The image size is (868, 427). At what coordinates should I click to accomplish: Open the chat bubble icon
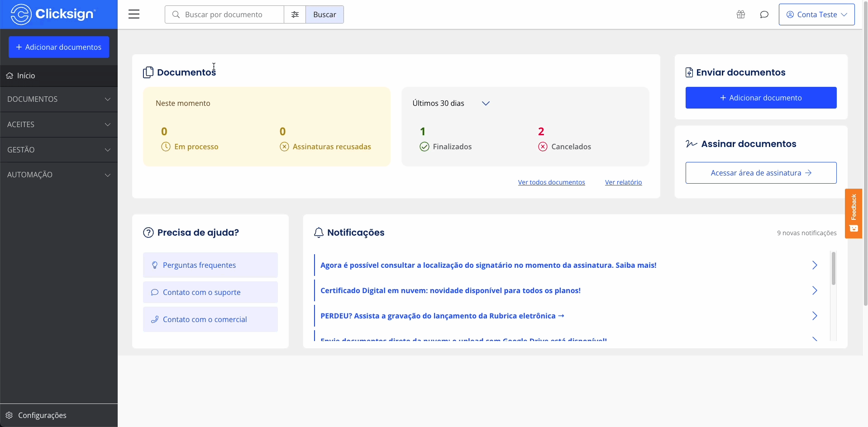coord(764,14)
